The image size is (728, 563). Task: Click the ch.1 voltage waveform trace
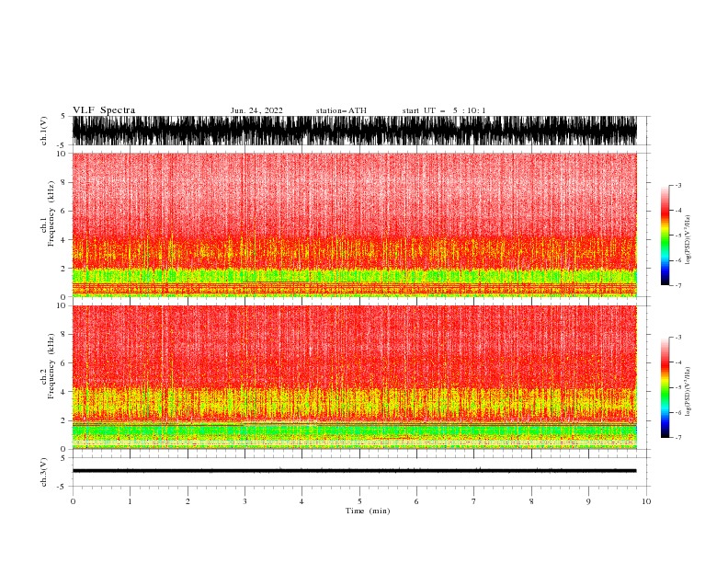pyautogui.click(x=354, y=131)
